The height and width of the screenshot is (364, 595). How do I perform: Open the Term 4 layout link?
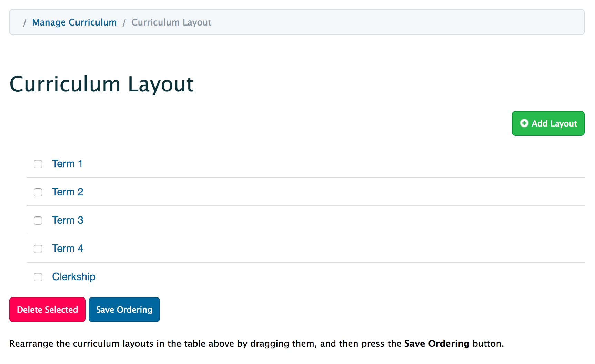[x=68, y=249]
